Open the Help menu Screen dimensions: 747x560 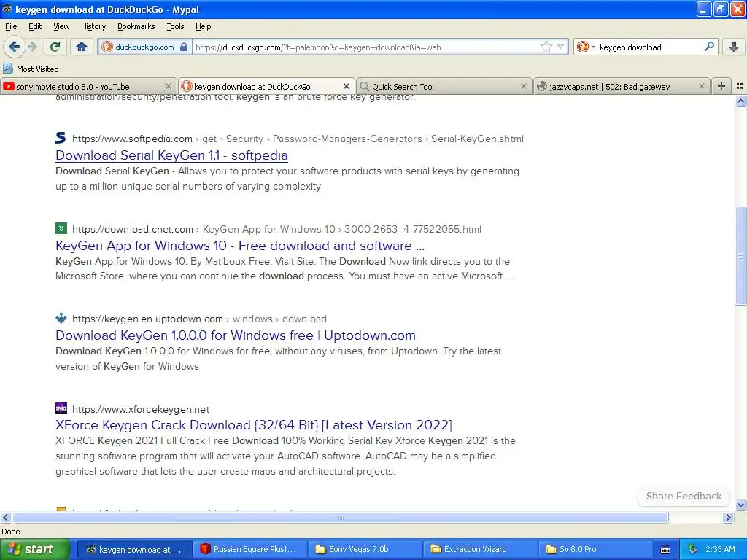point(203,26)
